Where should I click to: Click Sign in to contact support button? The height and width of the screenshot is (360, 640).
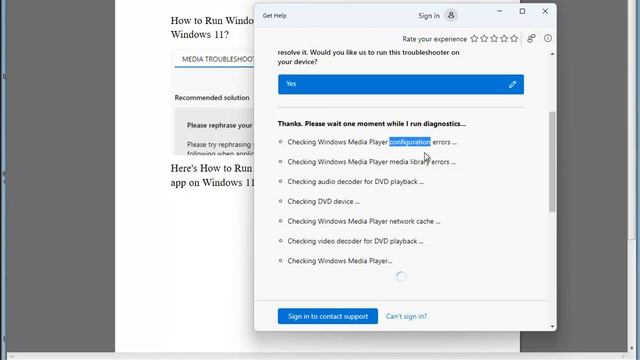[328, 316]
